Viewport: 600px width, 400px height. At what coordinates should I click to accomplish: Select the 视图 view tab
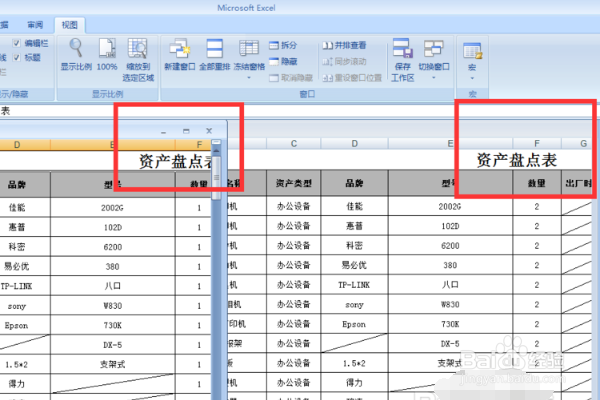point(70,25)
